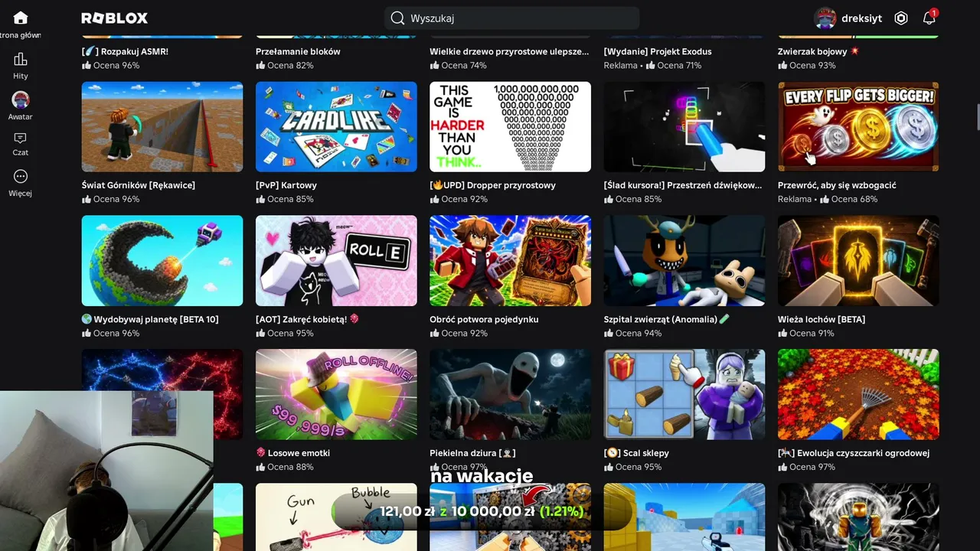Open the garden rake leaves thumbnail

point(858,395)
